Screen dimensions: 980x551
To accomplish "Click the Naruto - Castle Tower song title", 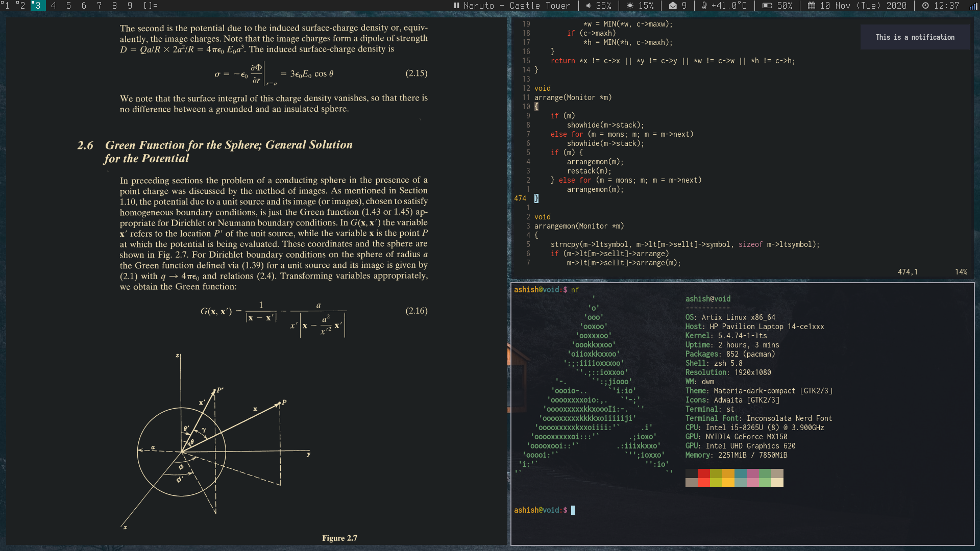I will point(517,6).
